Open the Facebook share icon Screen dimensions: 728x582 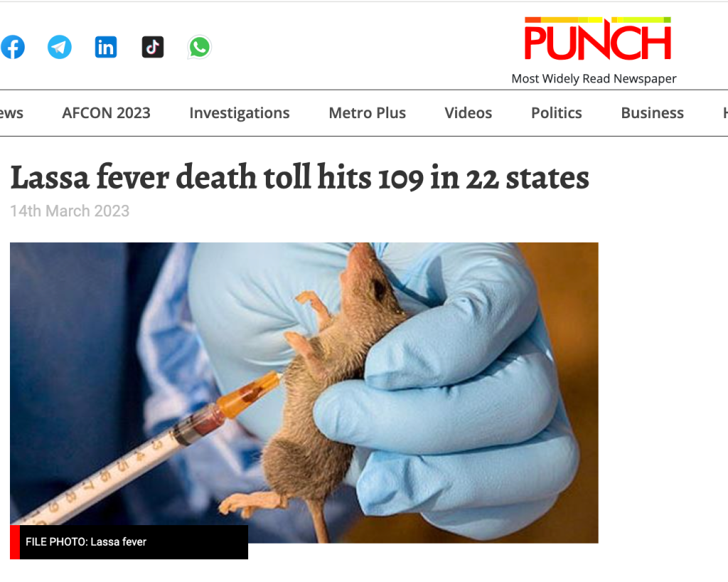click(x=13, y=47)
